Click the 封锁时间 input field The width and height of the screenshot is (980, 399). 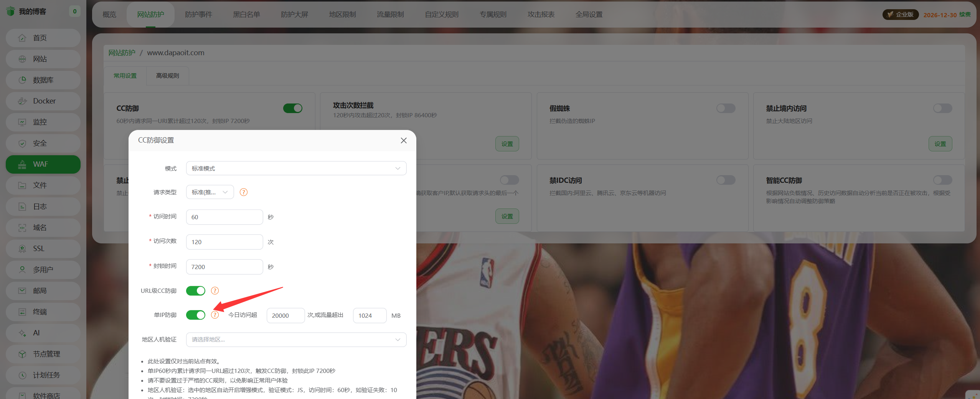pos(224,267)
